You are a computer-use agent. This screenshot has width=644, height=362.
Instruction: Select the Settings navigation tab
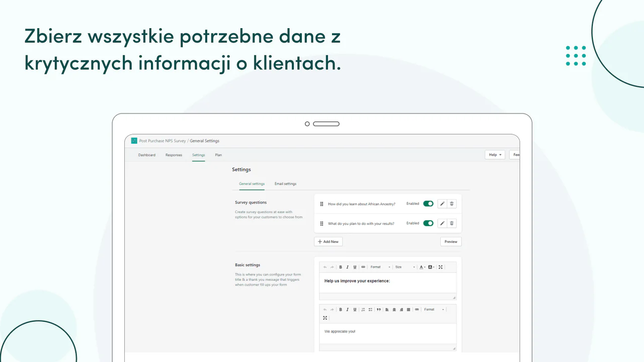coord(199,155)
